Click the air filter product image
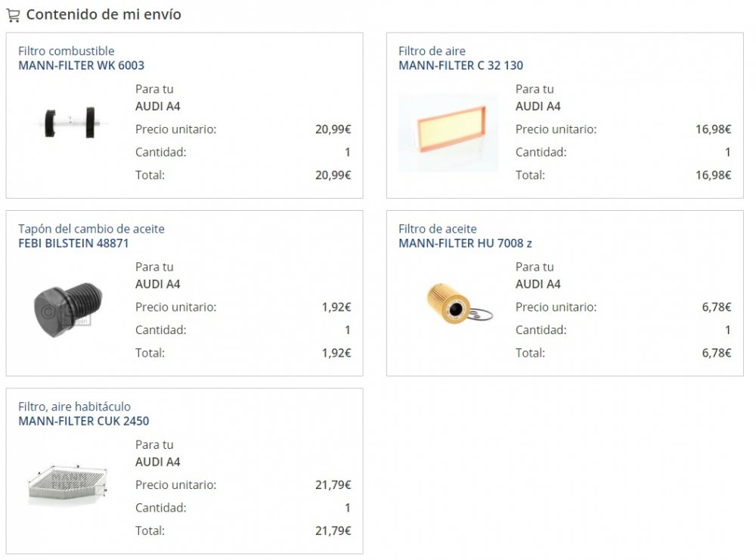This screenshot has height=560, width=756. (x=448, y=133)
